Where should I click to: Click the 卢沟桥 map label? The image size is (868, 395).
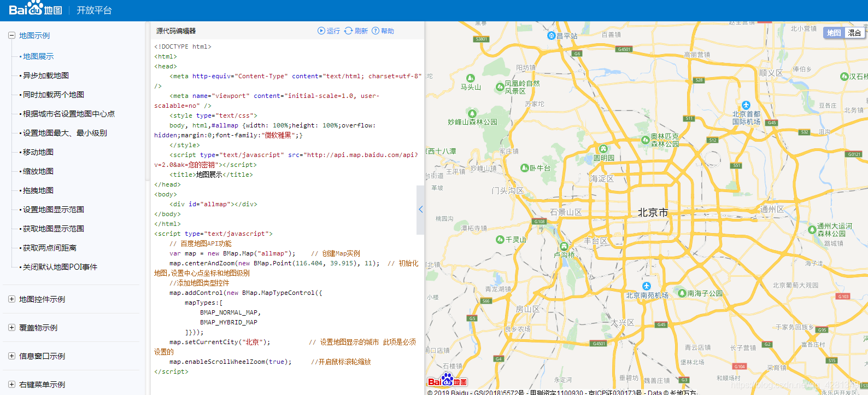564,255
